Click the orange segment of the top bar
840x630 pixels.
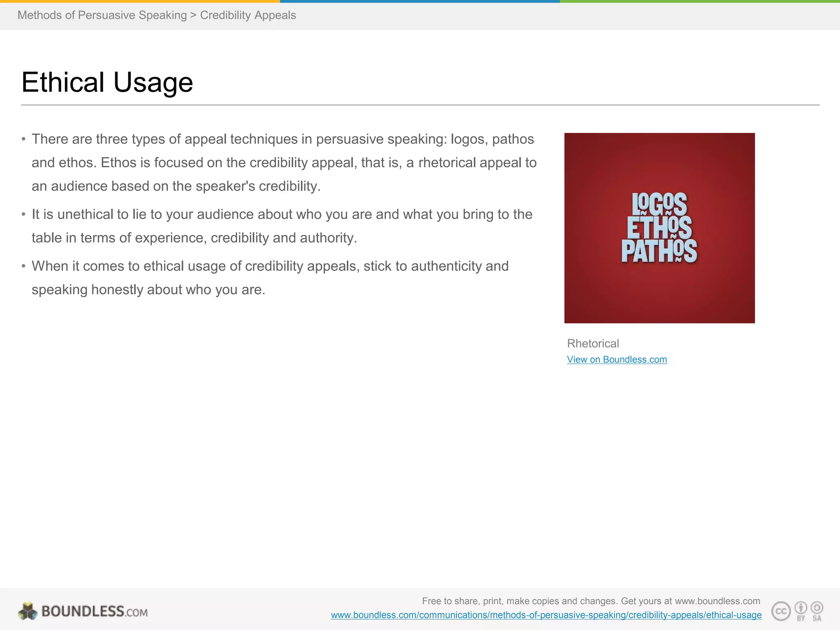(139, 1)
